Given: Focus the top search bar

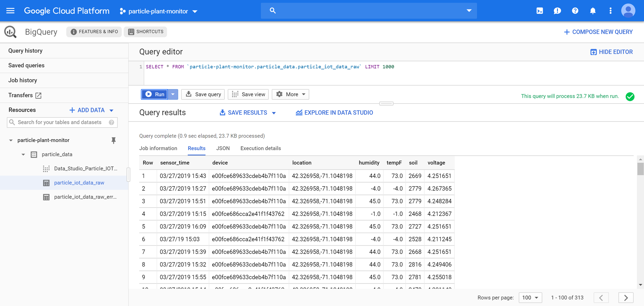Looking at the screenshot, I should (369, 11).
